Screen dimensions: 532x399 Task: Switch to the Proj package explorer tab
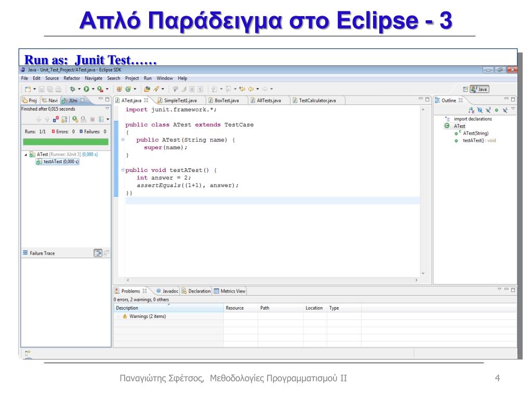tap(30, 100)
